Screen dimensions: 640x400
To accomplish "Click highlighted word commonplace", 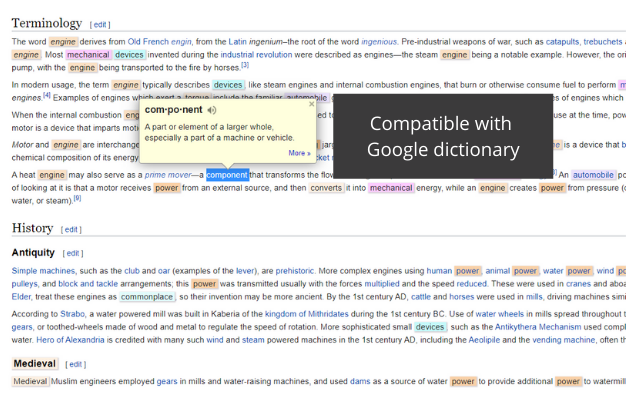I will 147,297.
